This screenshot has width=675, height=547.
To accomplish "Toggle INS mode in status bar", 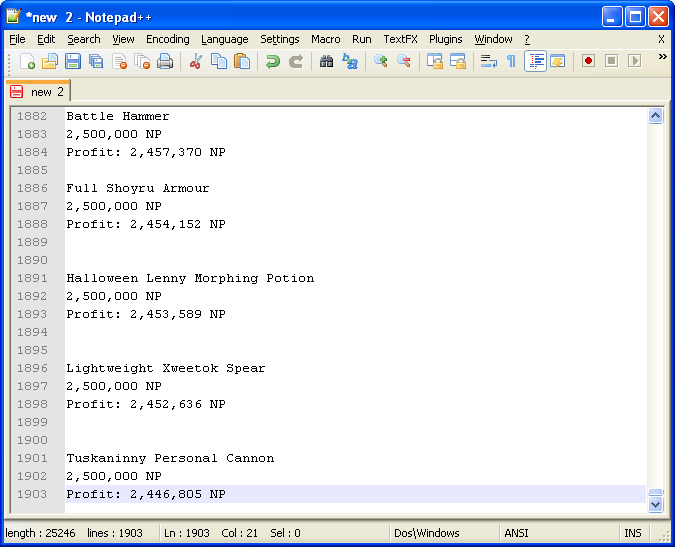I will click(x=632, y=533).
